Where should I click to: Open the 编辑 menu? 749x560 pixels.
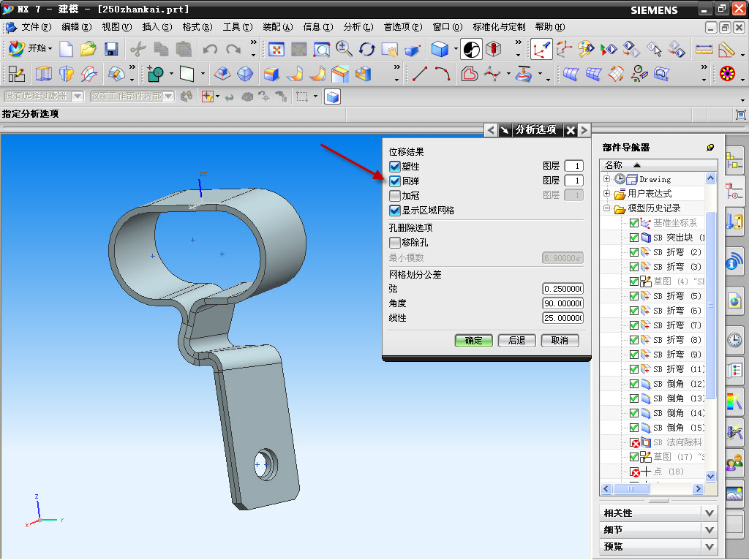76,27
